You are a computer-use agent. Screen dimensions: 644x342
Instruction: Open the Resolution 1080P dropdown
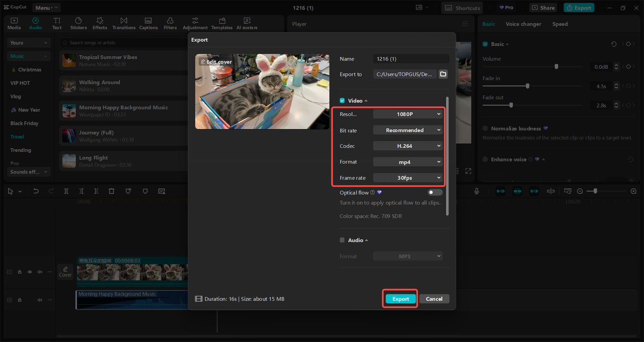click(x=408, y=114)
